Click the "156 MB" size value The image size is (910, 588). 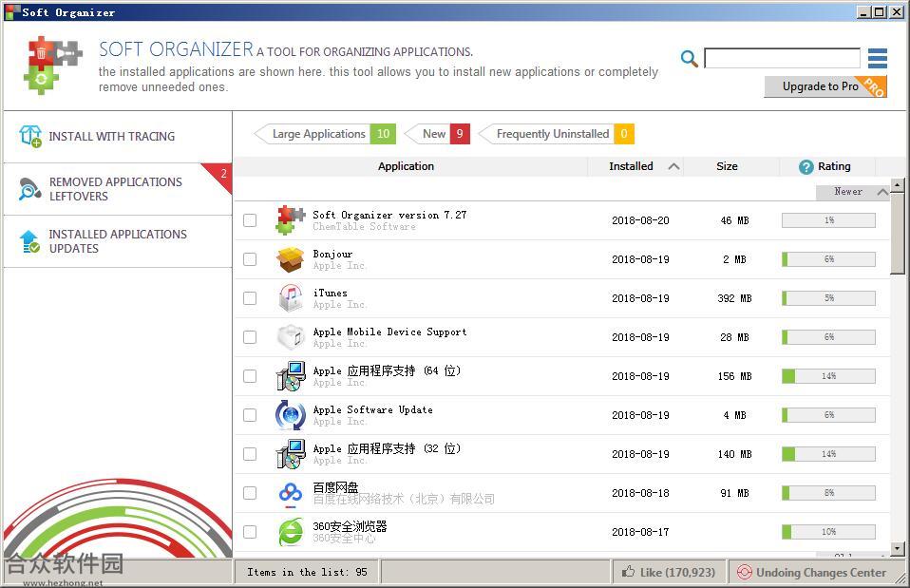pyautogui.click(x=734, y=376)
